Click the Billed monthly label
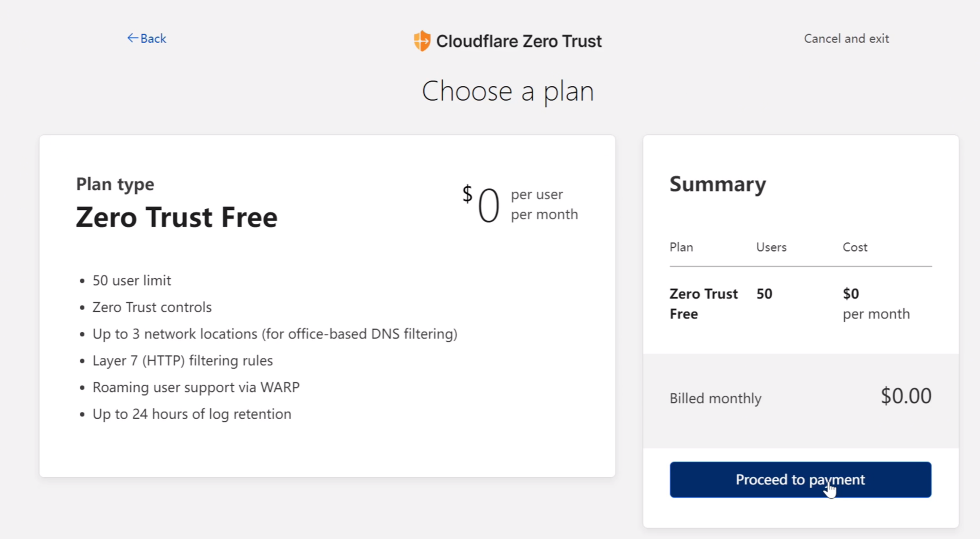The image size is (980, 539). point(715,399)
